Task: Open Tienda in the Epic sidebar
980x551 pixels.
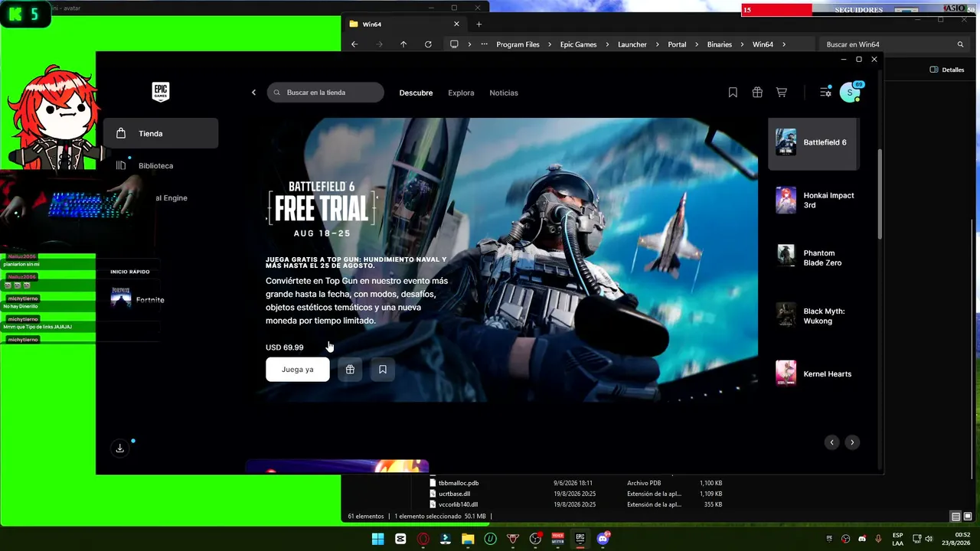Action: pos(161,133)
